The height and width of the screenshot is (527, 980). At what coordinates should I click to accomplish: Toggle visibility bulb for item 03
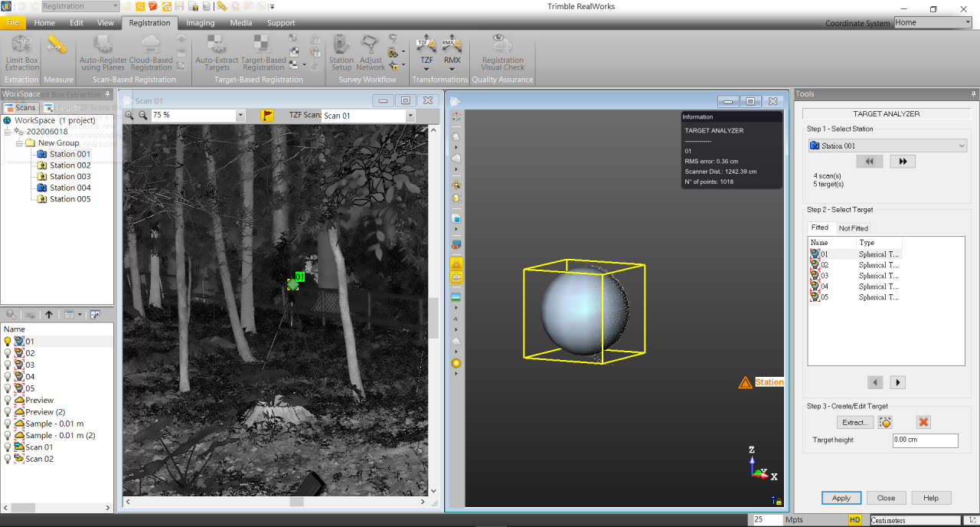coord(8,365)
